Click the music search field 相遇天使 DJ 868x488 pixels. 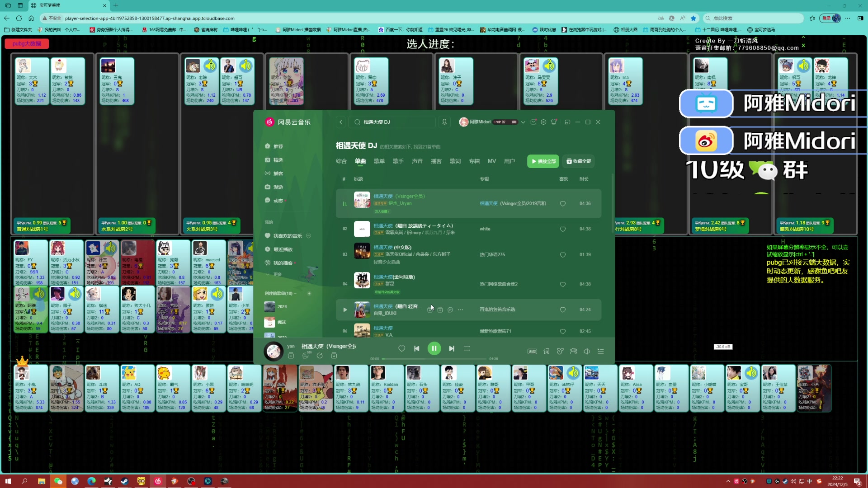[392, 122]
